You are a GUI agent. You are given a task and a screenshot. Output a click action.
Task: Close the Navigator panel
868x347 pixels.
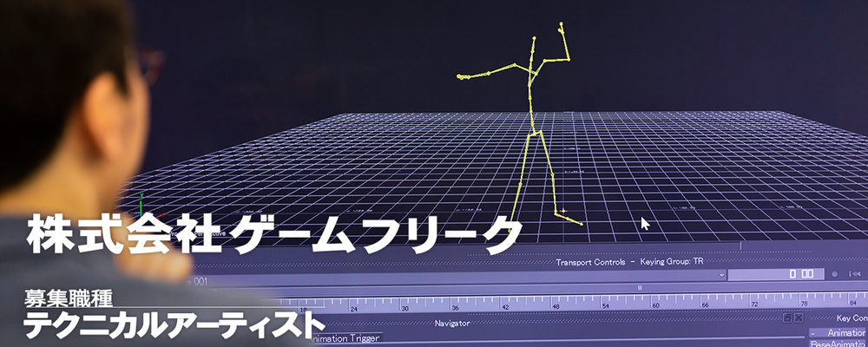tap(799, 318)
